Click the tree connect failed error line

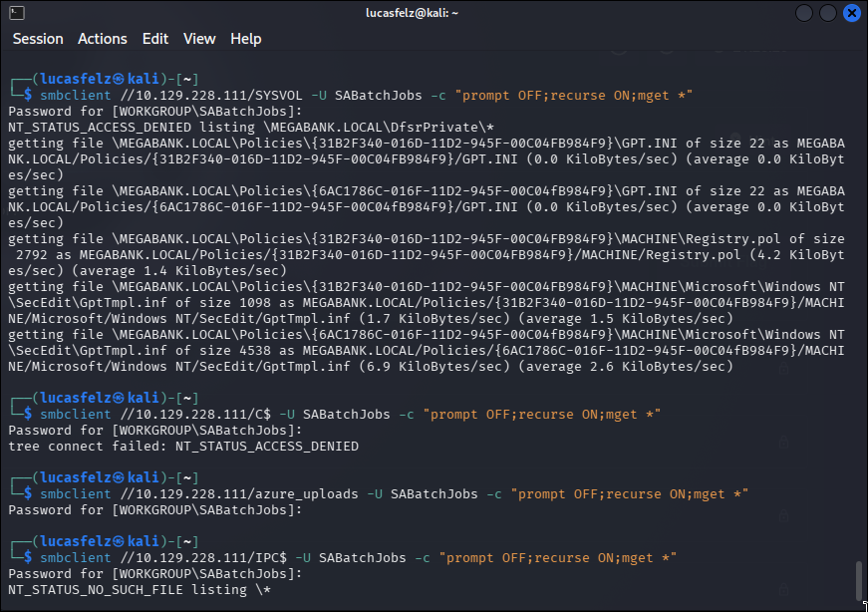183,447
